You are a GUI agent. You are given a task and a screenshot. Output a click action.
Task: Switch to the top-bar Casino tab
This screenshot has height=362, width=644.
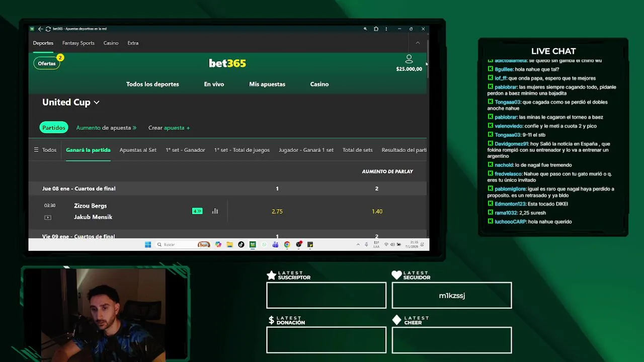tap(111, 43)
